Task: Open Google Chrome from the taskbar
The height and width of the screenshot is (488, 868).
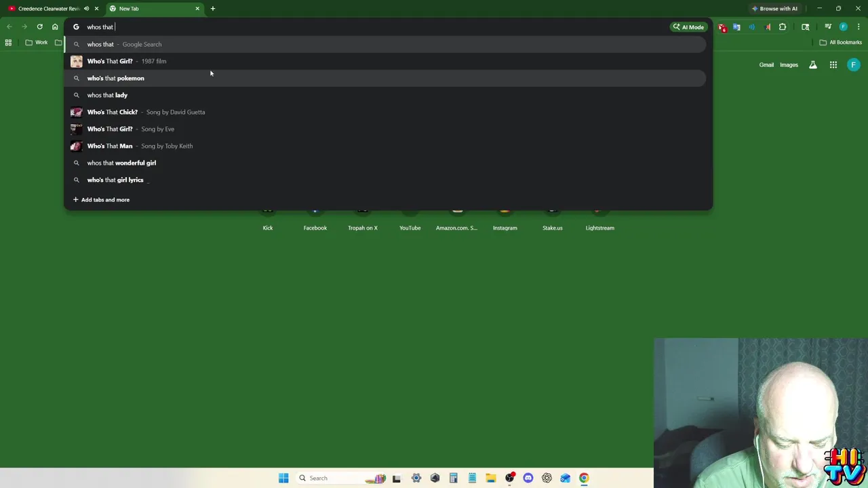Action: (x=584, y=478)
